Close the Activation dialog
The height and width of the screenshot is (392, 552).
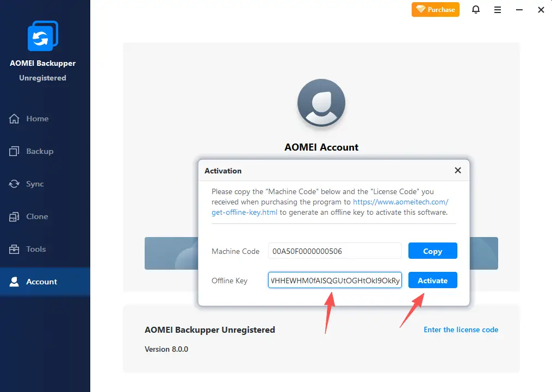[x=457, y=171]
